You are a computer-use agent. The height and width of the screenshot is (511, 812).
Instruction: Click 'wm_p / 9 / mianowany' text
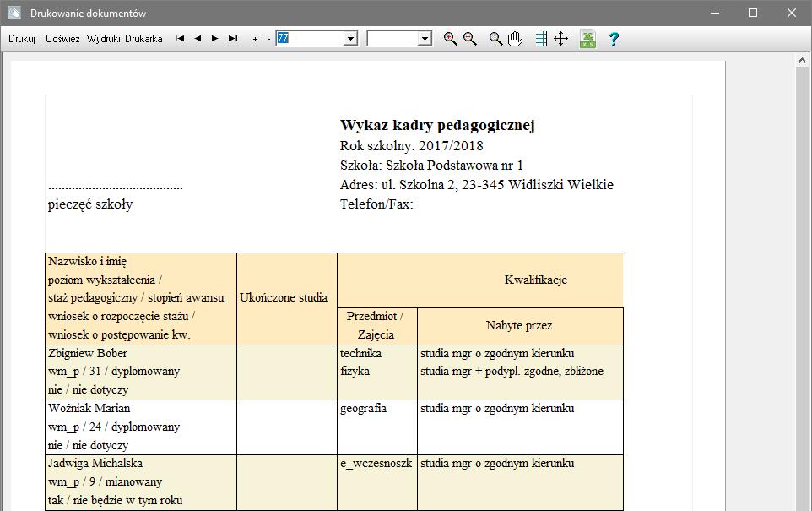point(106,482)
